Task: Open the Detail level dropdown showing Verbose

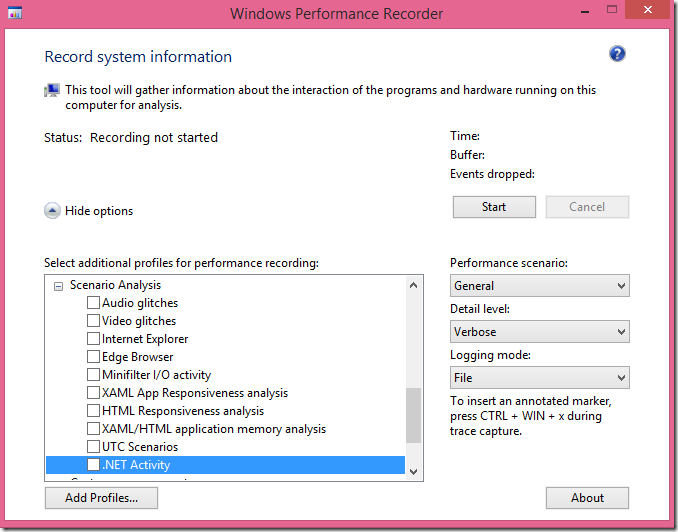Action: pos(540,332)
